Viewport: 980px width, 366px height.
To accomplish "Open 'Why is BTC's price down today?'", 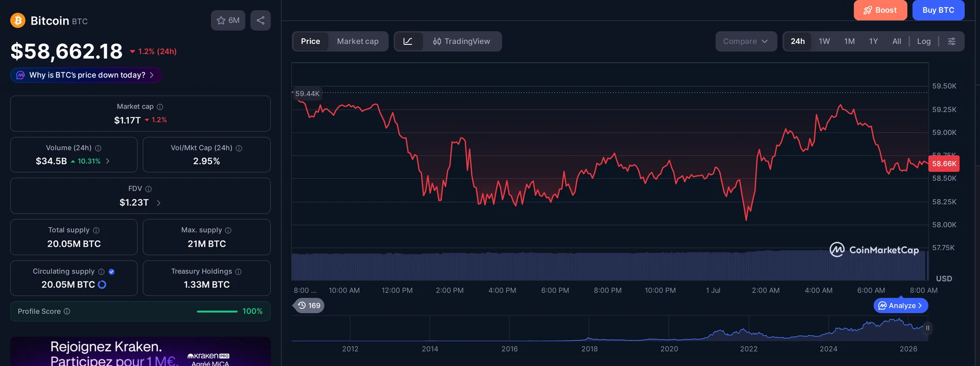I will click(86, 75).
